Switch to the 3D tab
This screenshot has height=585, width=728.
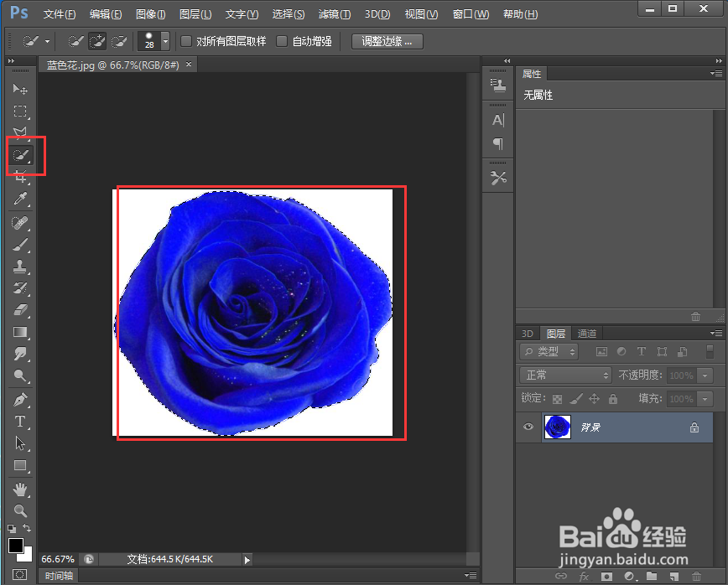(x=528, y=334)
